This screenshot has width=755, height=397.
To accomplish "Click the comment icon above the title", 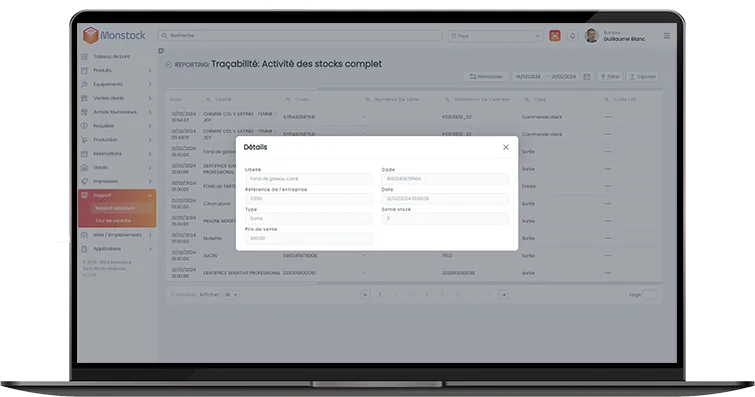I will tap(161, 51).
